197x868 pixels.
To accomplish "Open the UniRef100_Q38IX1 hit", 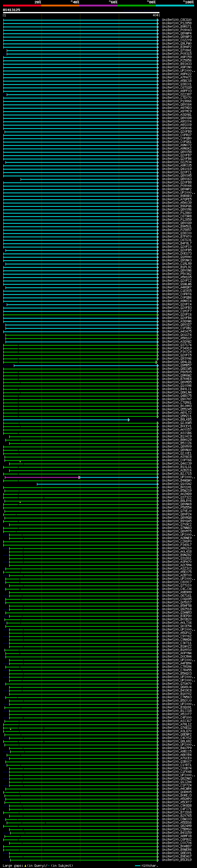I will pyautogui.click(x=176, y=84).
